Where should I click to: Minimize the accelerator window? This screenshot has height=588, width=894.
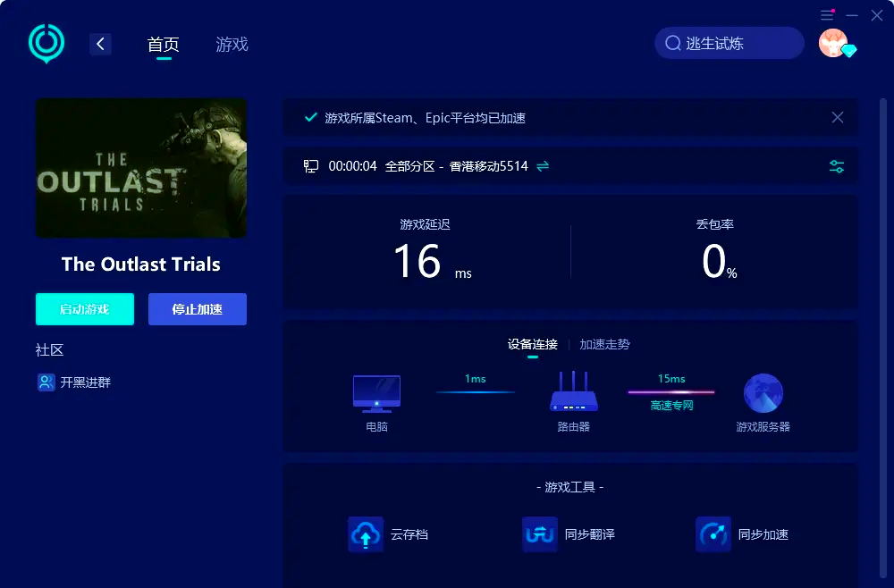click(852, 15)
